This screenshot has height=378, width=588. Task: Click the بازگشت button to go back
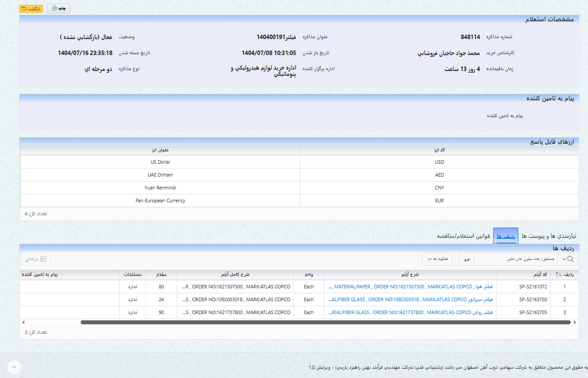coord(31,8)
